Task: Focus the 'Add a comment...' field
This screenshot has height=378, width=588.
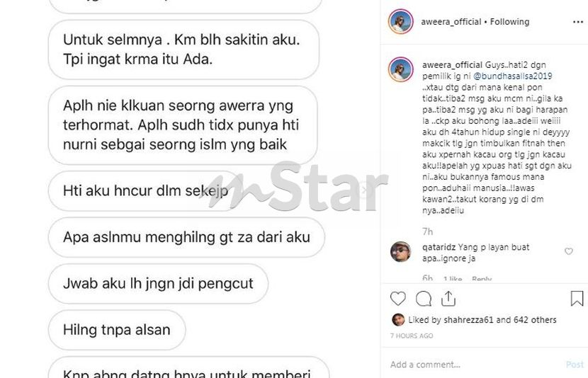Action: [476, 365]
